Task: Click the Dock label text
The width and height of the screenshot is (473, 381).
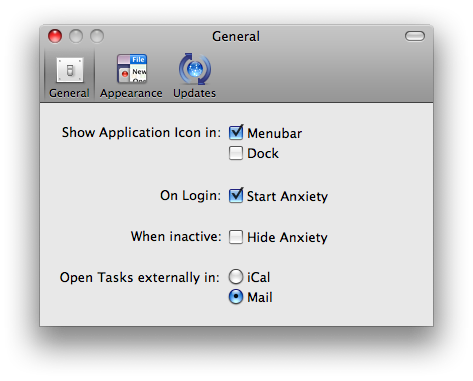Action: (x=263, y=153)
